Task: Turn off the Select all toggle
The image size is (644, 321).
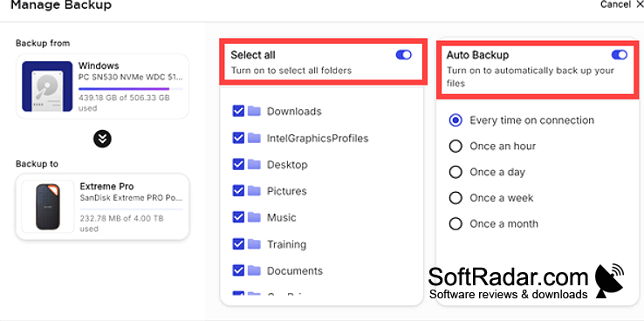Action: [404, 55]
